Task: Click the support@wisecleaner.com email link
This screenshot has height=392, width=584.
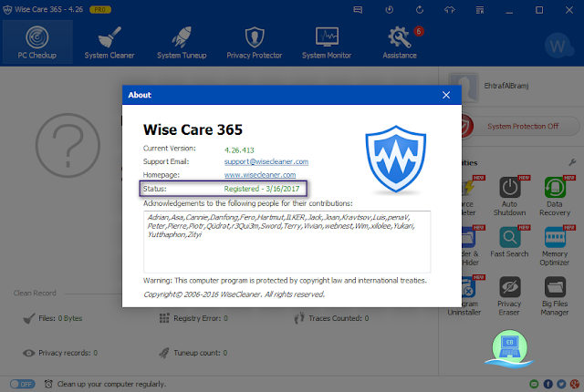Action: pos(266,161)
